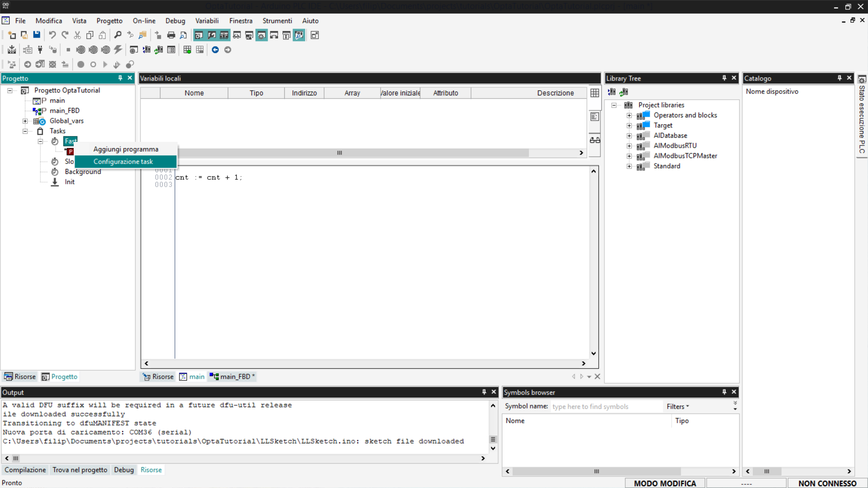Click the Print icon in toolbar
The width and height of the screenshot is (868, 488).
[x=171, y=35]
